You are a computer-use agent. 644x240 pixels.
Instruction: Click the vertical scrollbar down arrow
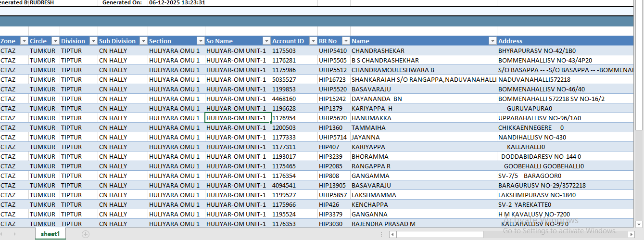(639, 223)
